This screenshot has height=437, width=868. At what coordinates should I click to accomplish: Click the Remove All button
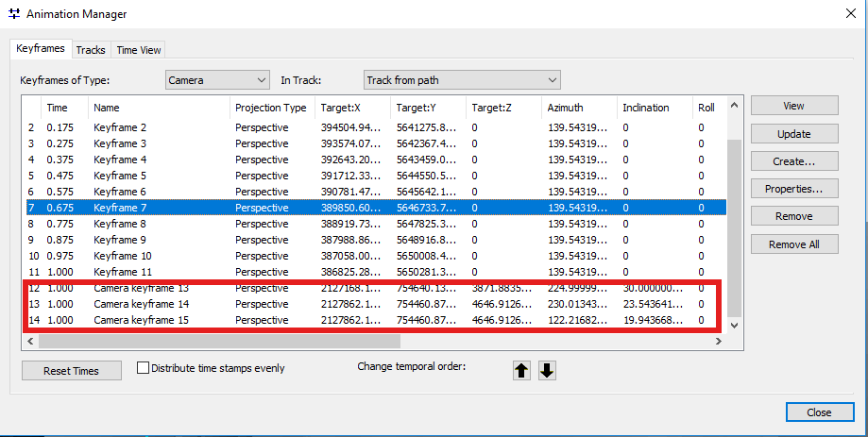(794, 244)
